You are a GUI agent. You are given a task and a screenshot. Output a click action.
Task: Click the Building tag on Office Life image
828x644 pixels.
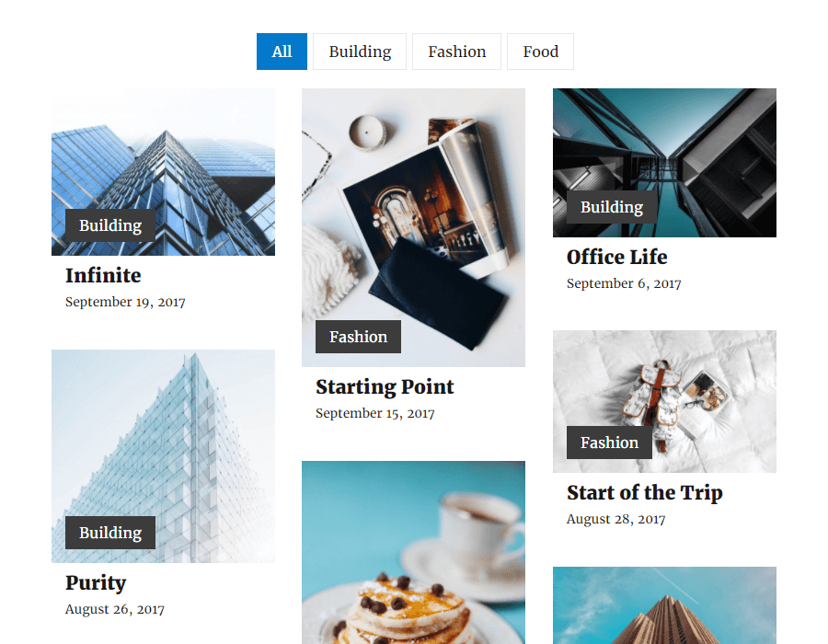[612, 207]
